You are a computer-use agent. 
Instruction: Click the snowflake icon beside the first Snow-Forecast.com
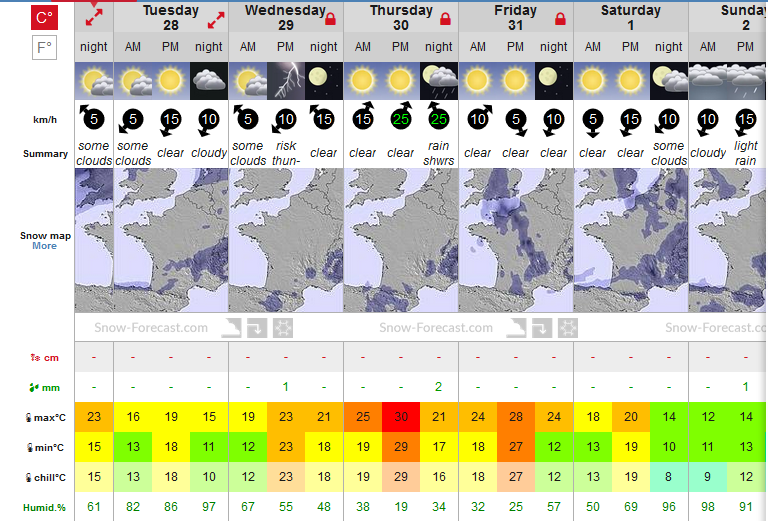pyautogui.click(x=283, y=328)
